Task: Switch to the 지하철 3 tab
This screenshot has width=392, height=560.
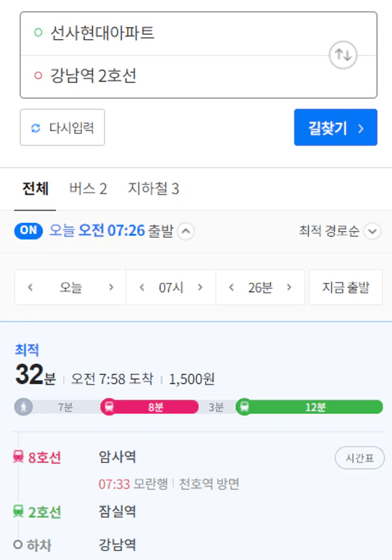Action: pyautogui.click(x=154, y=189)
